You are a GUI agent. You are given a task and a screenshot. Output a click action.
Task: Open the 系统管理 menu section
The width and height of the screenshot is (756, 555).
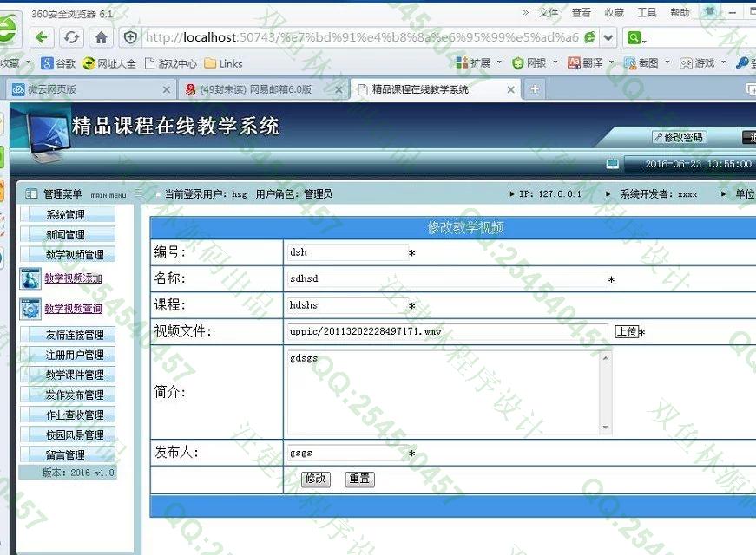coord(68,214)
